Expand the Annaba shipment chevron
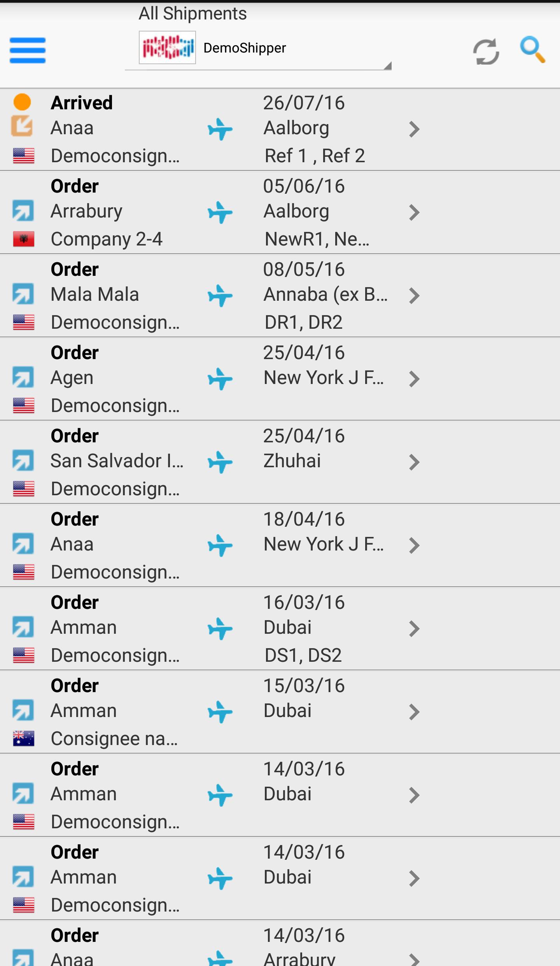 (x=414, y=296)
